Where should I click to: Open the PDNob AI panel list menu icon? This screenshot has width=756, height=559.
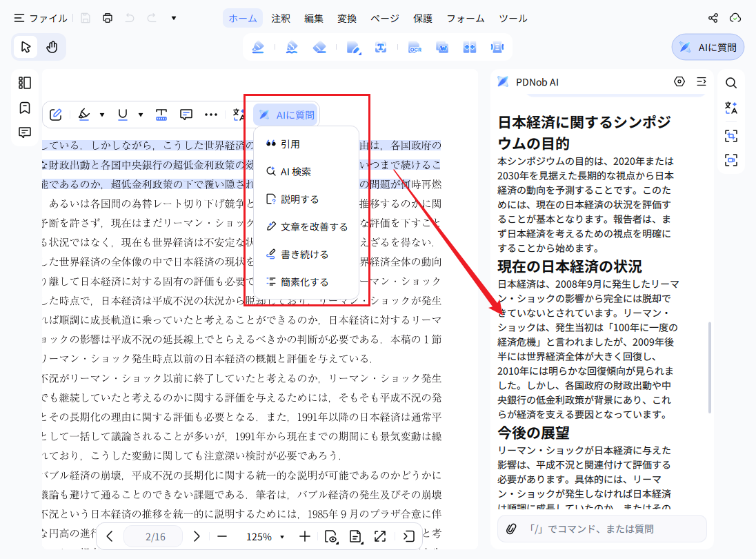(x=702, y=82)
